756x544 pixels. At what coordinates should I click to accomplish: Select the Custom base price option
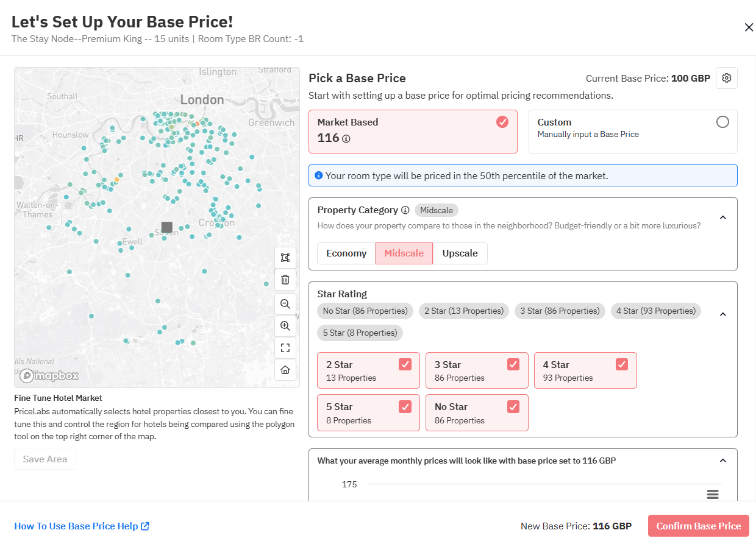click(722, 122)
